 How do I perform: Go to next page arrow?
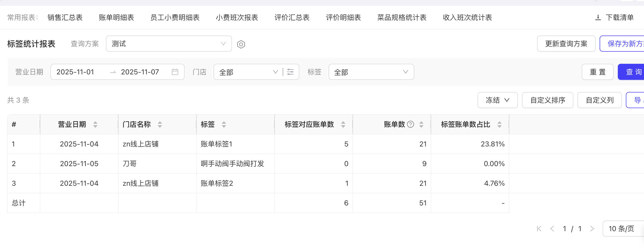[x=592, y=229]
